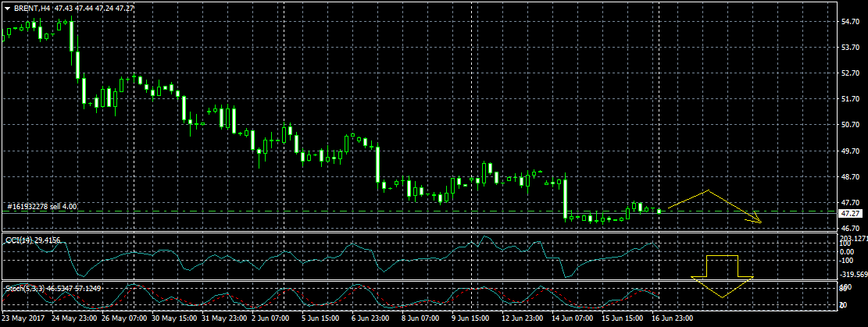The image size is (868, 327).
Task: Click the 6 Jun 23:00 time label
Action: coord(372,318)
